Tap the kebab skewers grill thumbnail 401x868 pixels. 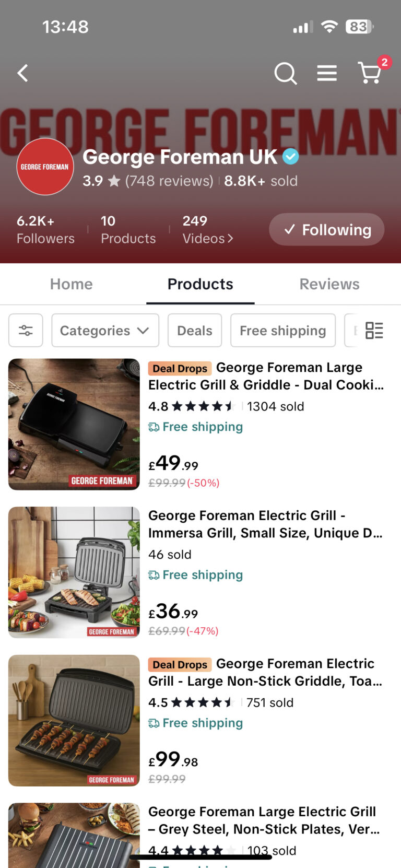point(74,720)
